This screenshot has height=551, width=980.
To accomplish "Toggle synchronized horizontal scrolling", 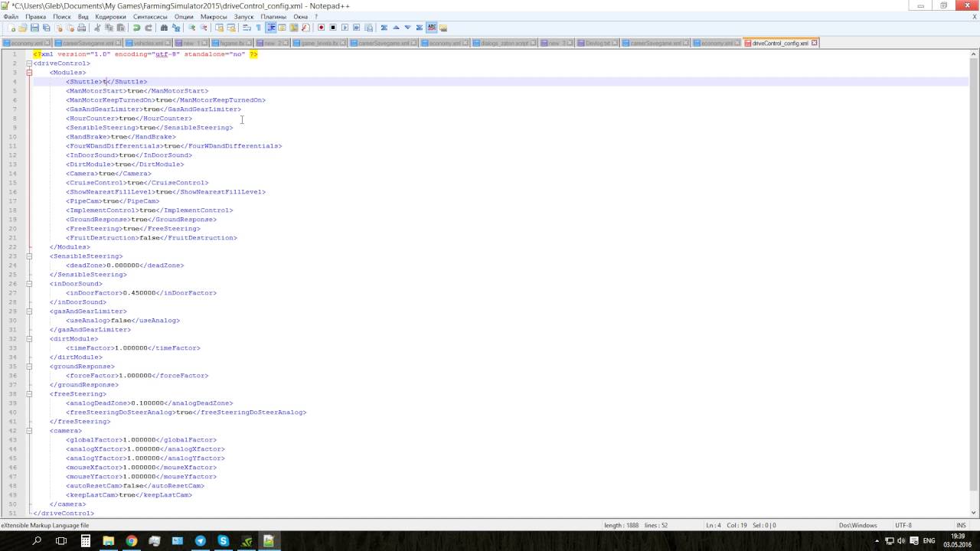I will click(x=230, y=28).
